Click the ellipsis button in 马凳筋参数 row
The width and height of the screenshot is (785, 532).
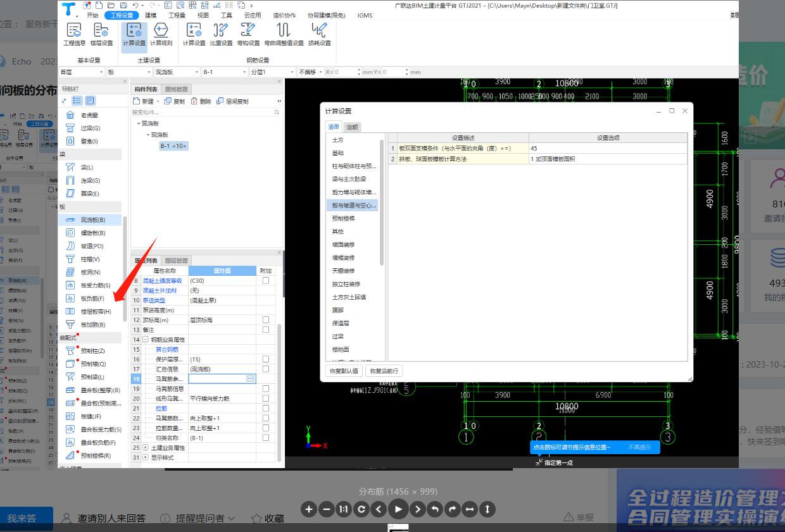click(250, 378)
